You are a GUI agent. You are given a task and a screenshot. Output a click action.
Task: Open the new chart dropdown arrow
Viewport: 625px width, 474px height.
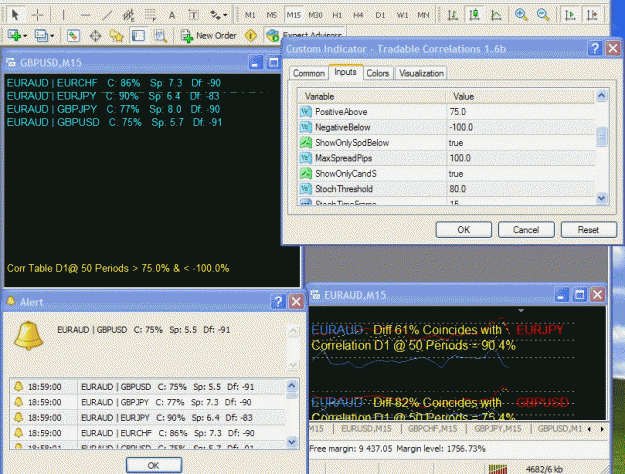pos(25,36)
